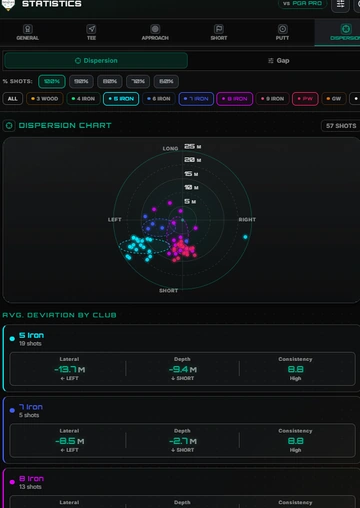Image resolution: width=360 pixels, height=508 pixels.
Task: Click the LEFT axis label
Action: click(x=114, y=220)
